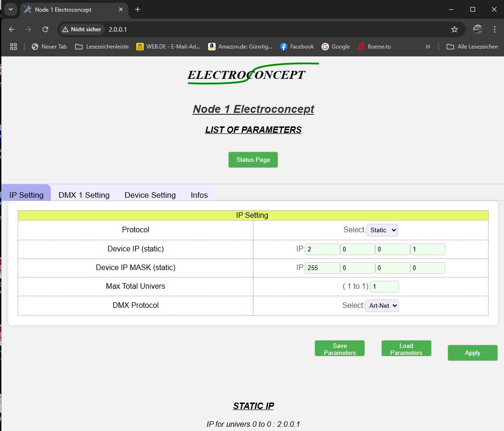504x431 pixels.
Task: Click the LIST OF PARAMETERS heading
Action: point(253,130)
